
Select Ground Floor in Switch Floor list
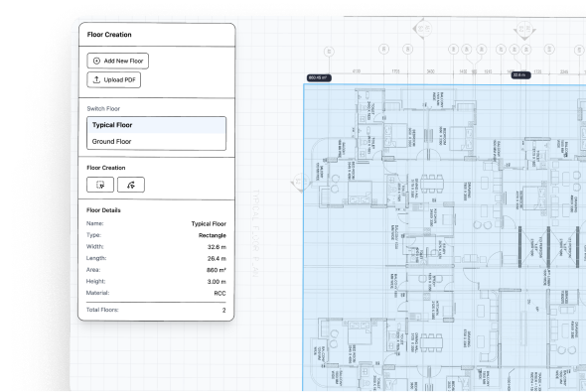coord(156,142)
